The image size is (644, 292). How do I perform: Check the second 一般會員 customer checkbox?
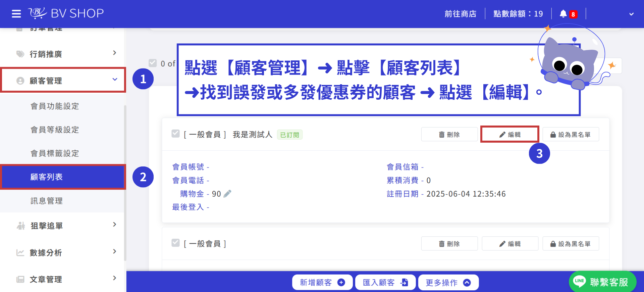coord(175,243)
